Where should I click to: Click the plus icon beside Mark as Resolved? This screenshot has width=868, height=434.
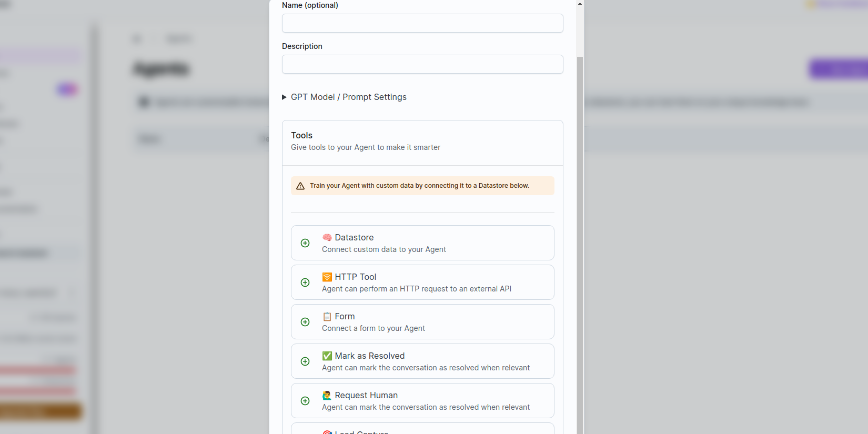tap(305, 361)
